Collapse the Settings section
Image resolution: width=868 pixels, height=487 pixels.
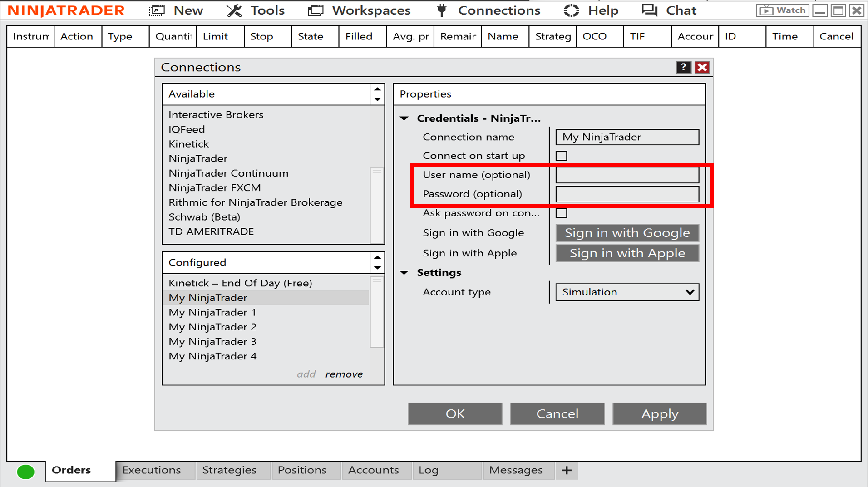pyautogui.click(x=404, y=272)
